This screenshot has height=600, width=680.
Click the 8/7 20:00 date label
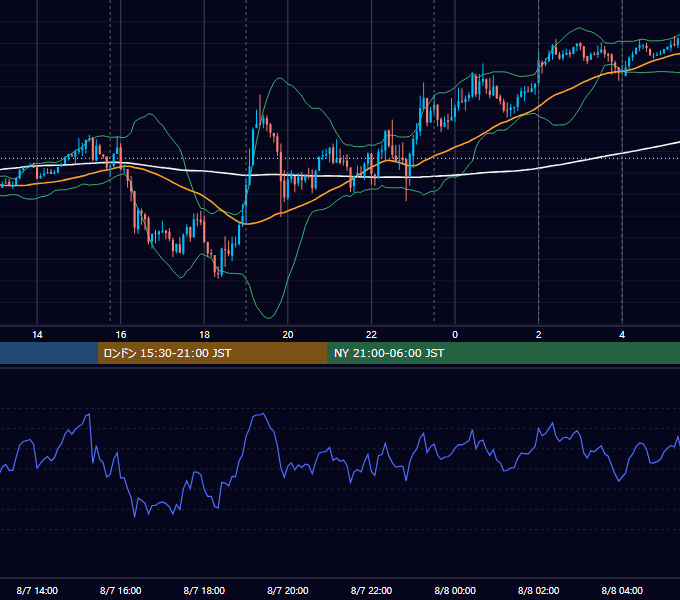(x=288, y=590)
